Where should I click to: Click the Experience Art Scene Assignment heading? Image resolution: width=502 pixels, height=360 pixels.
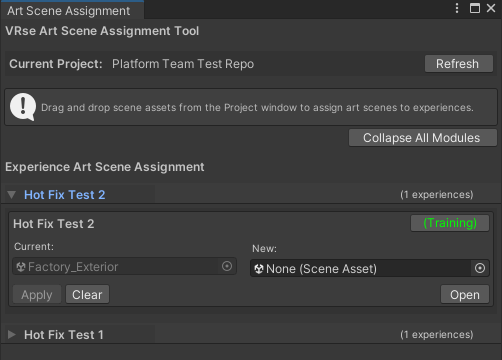click(105, 167)
